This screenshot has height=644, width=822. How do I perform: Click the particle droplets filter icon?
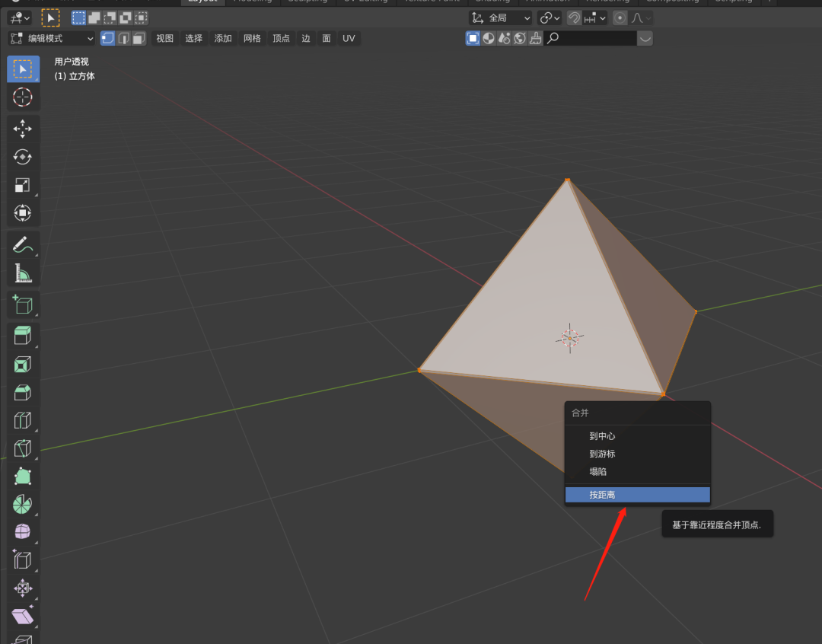coord(505,38)
